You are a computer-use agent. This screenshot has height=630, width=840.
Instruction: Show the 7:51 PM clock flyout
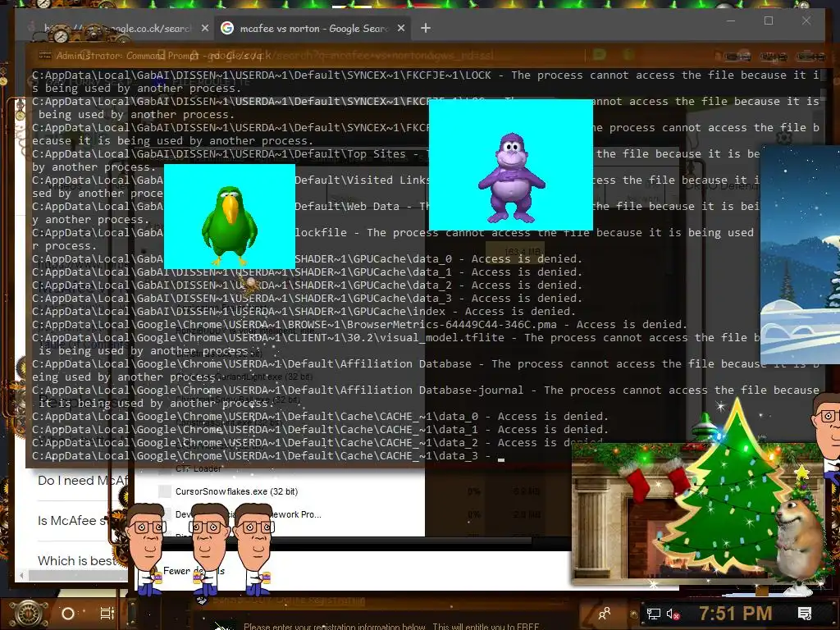click(x=736, y=614)
